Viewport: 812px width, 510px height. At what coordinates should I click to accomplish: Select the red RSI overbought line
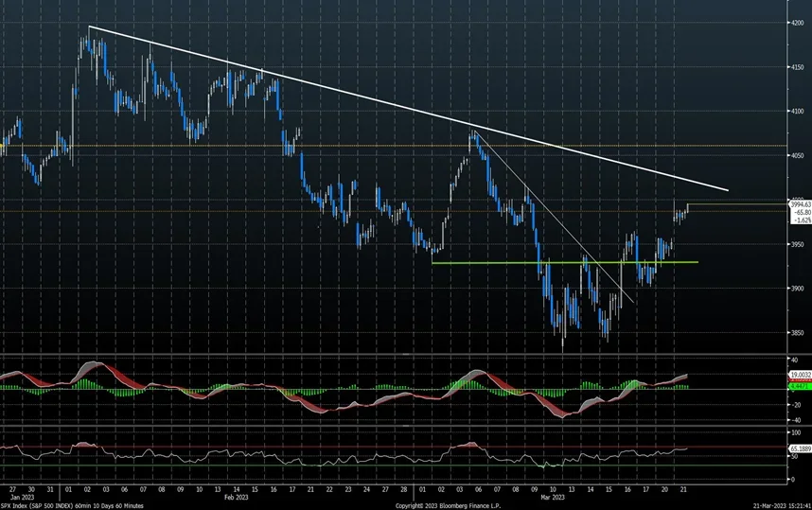point(284,446)
